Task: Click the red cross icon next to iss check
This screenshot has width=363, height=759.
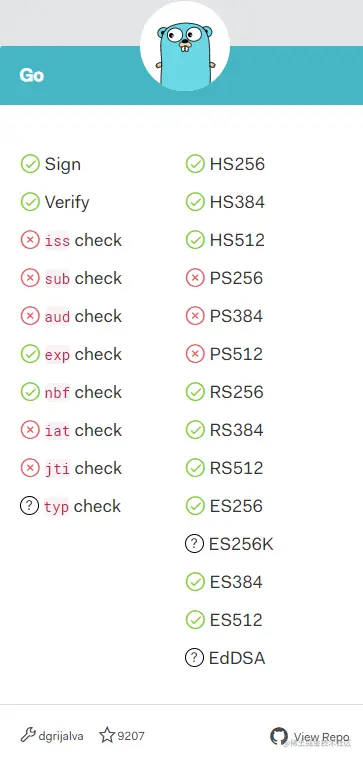Action: coord(30,240)
